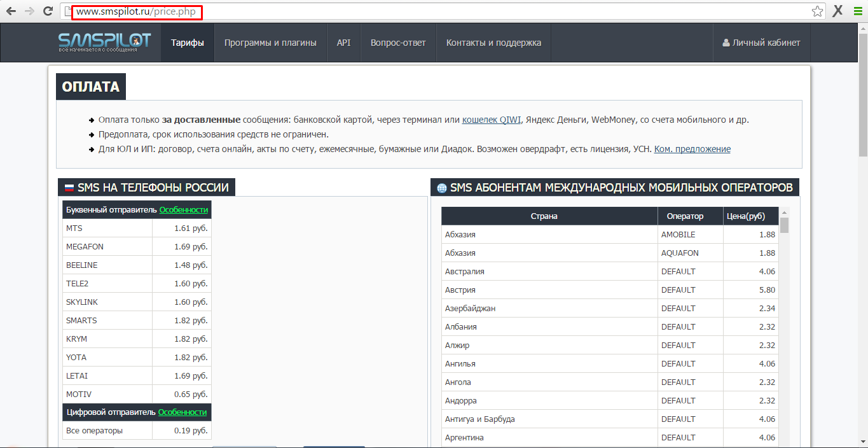Click the Азербайджан country cell

click(x=549, y=308)
